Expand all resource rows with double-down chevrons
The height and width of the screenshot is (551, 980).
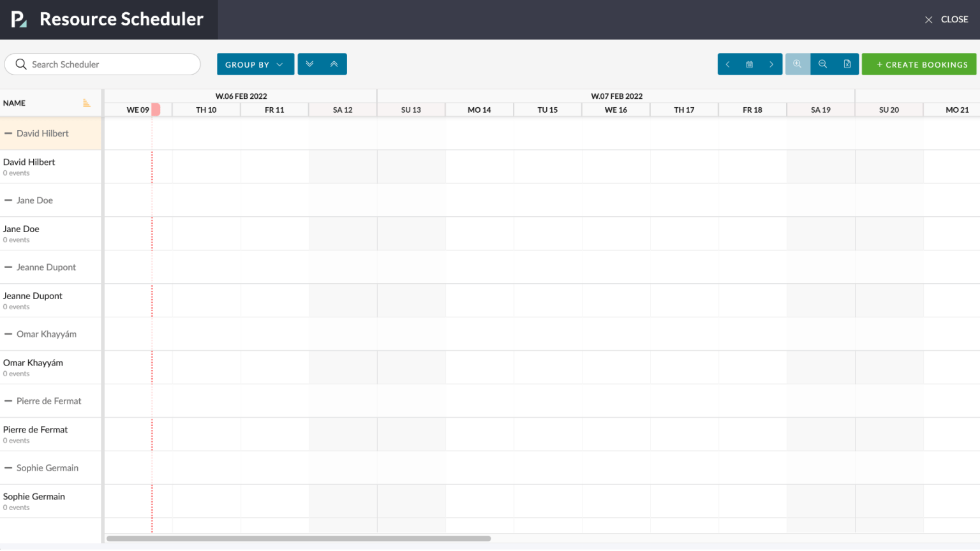tap(309, 64)
